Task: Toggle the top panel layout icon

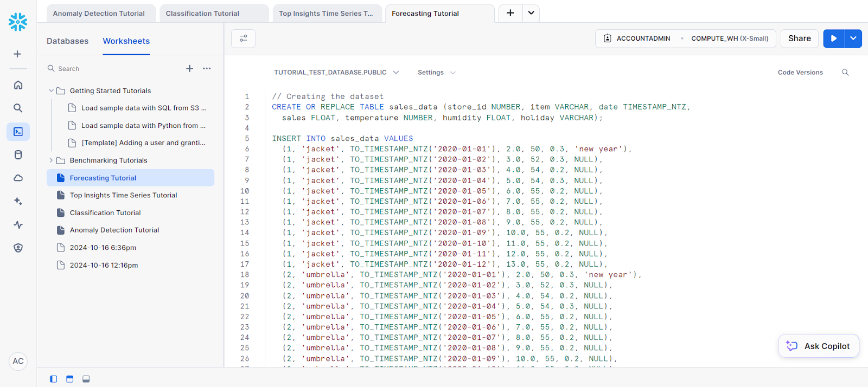Action: [x=69, y=379]
